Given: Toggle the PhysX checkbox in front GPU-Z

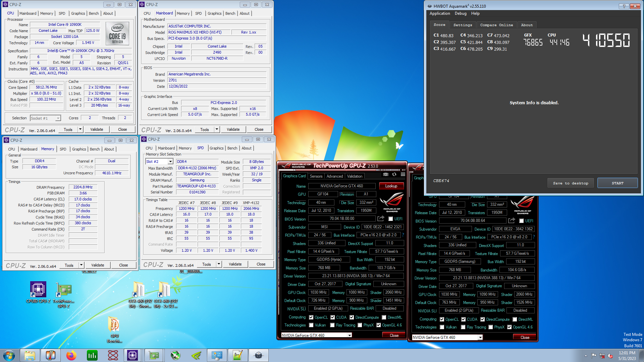Looking at the screenshot, I should point(360,325).
